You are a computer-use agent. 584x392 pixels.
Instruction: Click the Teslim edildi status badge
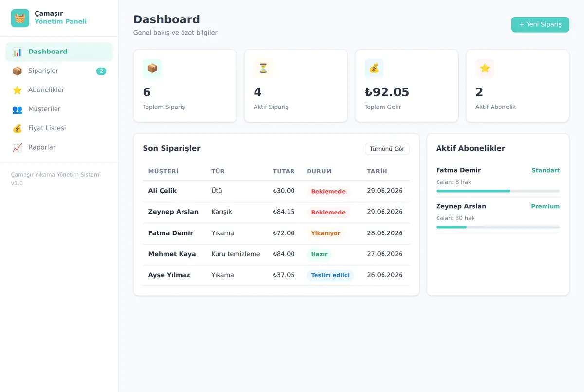point(330,275)
